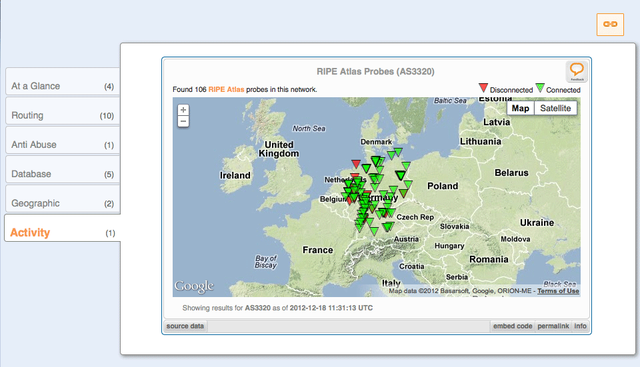This screenshot has width=640, height=367.
Task: Open the feedback speech bubble icon
Action: click(576, 71)
